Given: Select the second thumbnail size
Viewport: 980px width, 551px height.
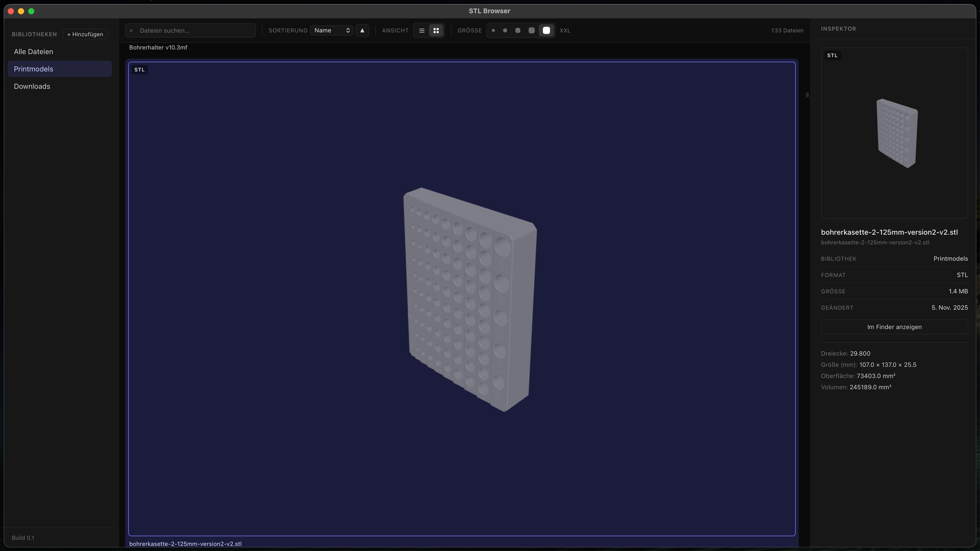Looking at the screenshot, I should coord(505,31).
